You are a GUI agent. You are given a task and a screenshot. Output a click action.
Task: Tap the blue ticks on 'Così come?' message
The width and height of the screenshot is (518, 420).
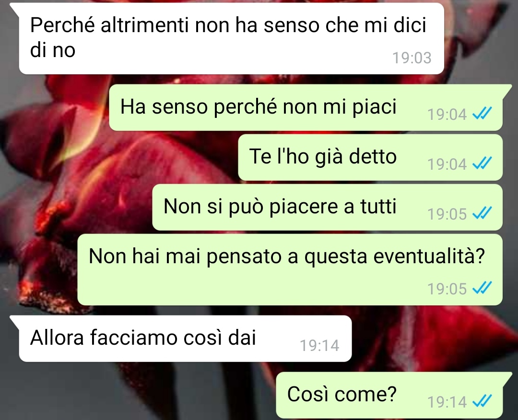(483, 401)
